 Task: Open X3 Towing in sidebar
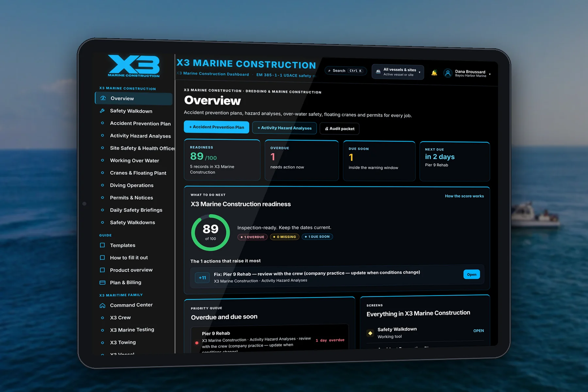[123, 342]
